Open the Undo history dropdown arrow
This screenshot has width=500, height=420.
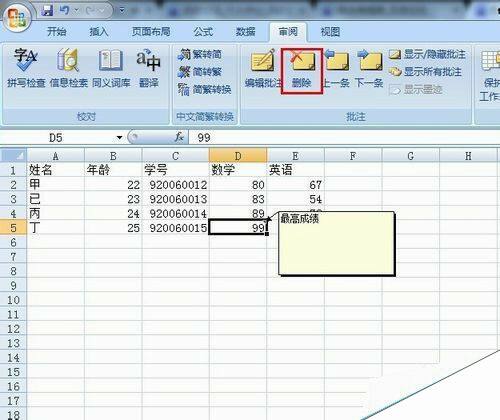[76, 10]
